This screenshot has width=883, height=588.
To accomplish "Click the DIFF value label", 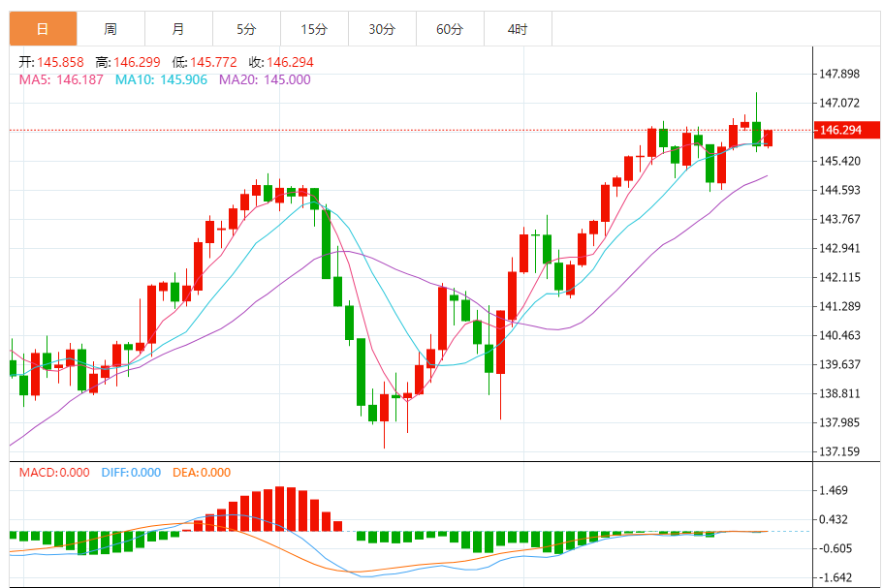I will (x=129, y=472).
